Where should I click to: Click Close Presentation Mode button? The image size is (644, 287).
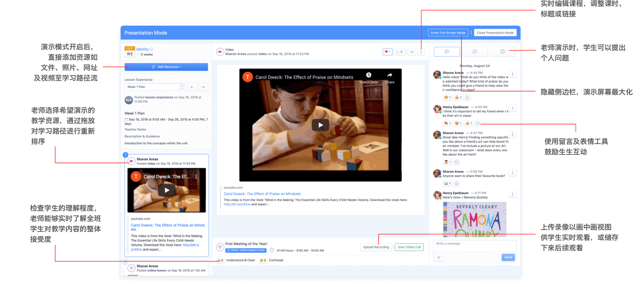pyautogui.click(x=495, y=33)
